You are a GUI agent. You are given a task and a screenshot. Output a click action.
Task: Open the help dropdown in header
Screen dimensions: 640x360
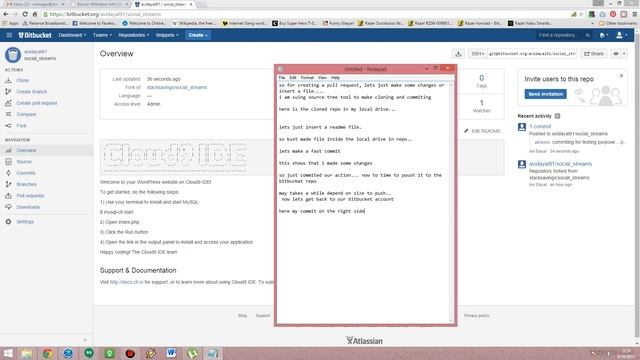[x=604, y=35]
